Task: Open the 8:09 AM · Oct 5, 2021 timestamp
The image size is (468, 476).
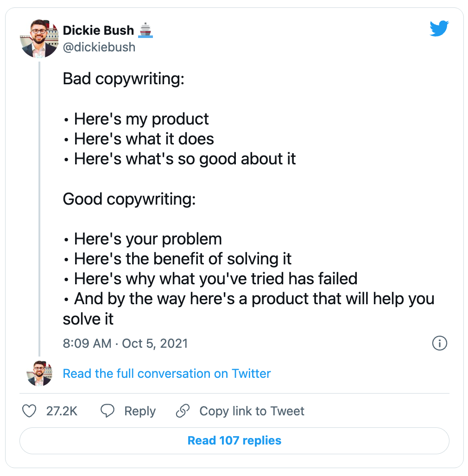Action: pyautogui.click(x=125, y=343)
